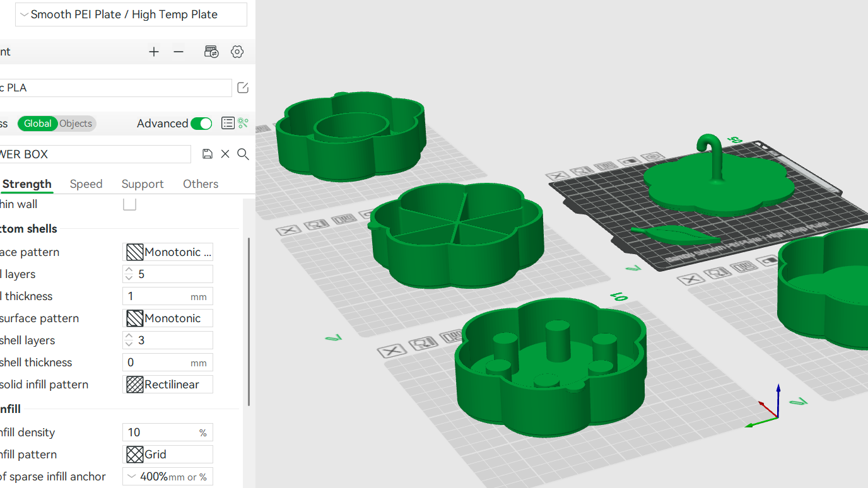868x488 pixels.
Task: Decrease bottom shell layers below 3
Action: point(129,344)
